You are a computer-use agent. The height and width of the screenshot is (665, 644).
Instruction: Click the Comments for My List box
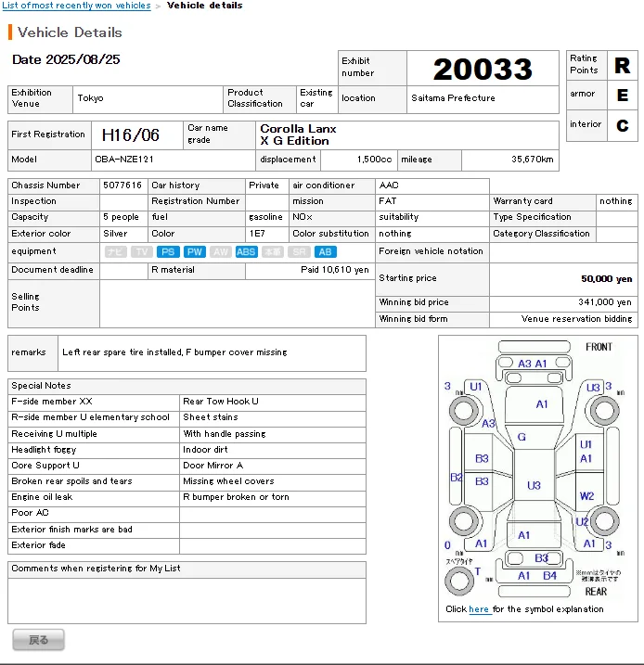pyautogui.click(x=187, y=599)
